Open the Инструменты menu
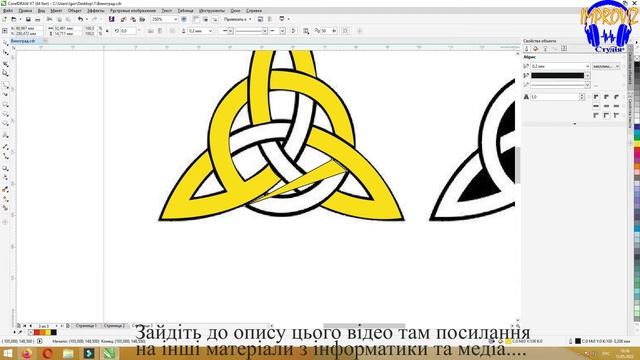This screenshot has width=640, height=360. tap(212, 11)
